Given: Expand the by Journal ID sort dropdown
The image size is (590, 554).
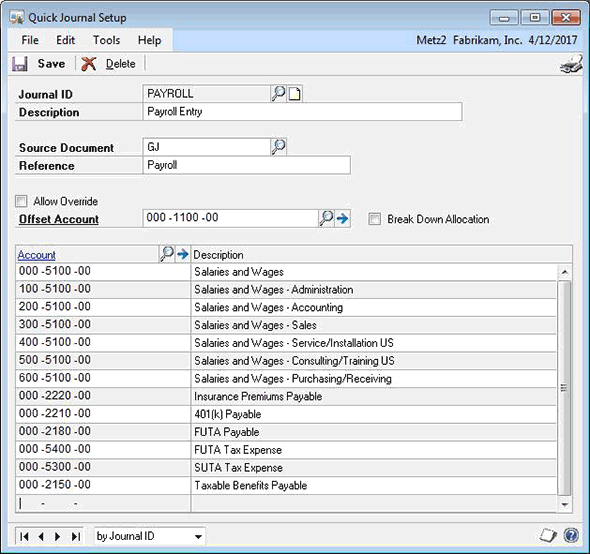Looking at the screenshot, I should [198, 536].
